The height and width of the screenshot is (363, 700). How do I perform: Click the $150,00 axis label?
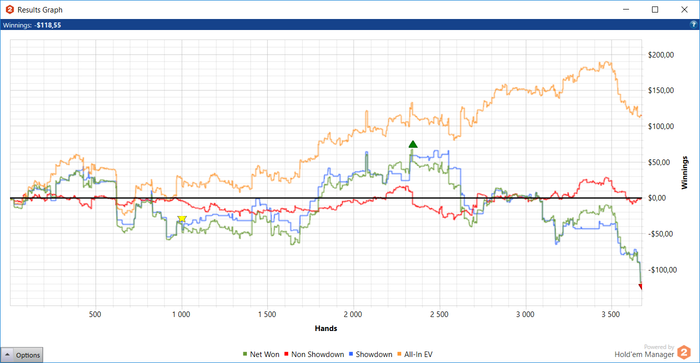tap(661, 91)
